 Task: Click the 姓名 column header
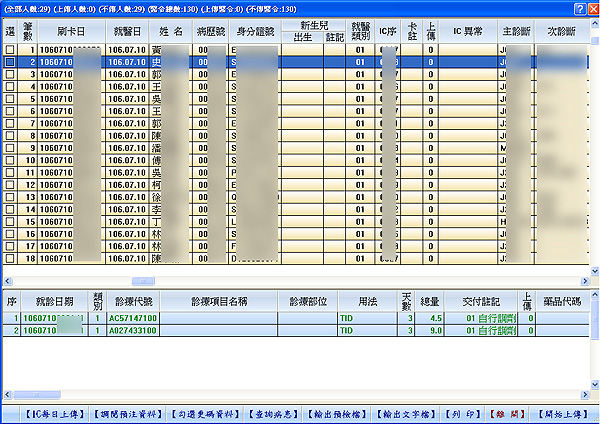[x=173, y=32]
